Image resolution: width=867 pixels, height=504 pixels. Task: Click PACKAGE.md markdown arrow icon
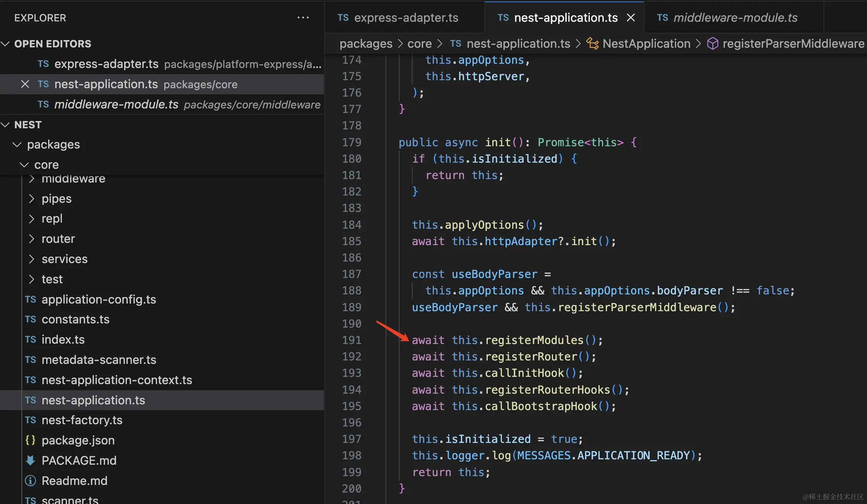point(30,460)
